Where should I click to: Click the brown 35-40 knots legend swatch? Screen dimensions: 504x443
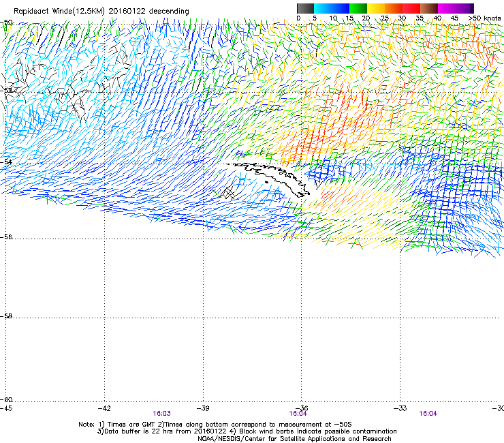coord(429,8)
